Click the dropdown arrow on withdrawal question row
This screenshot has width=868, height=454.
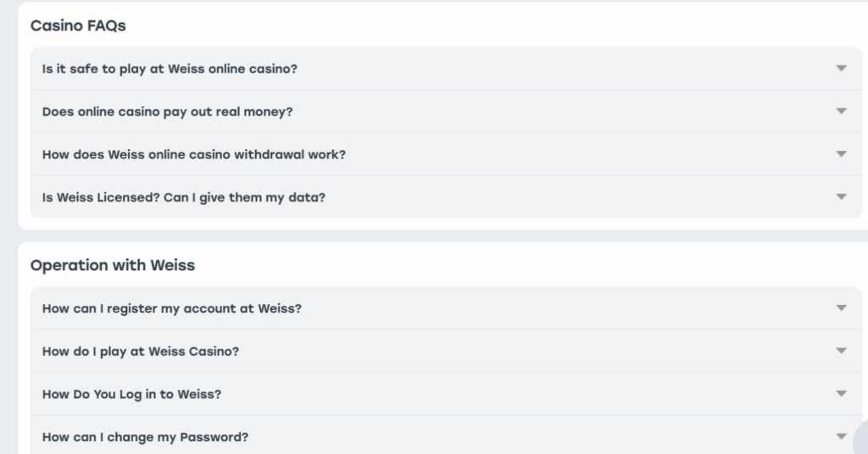point(841,154)
